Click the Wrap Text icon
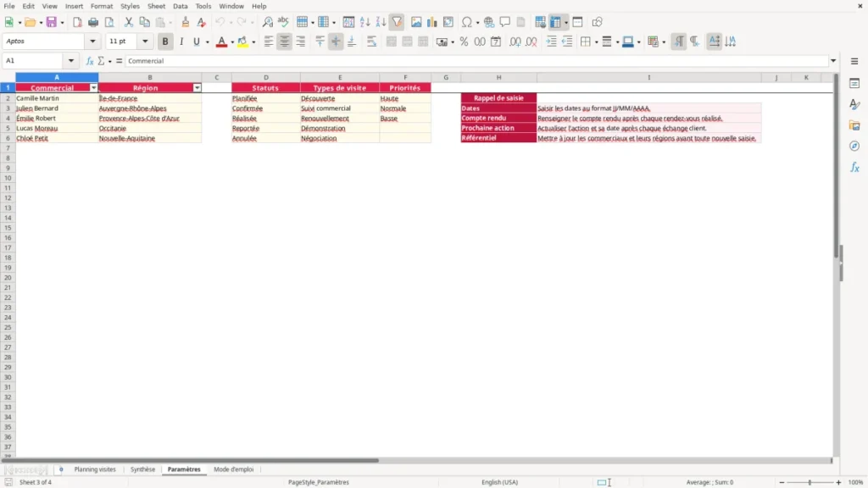Screen dimensions: 868x488 click(x=371, y=42)
